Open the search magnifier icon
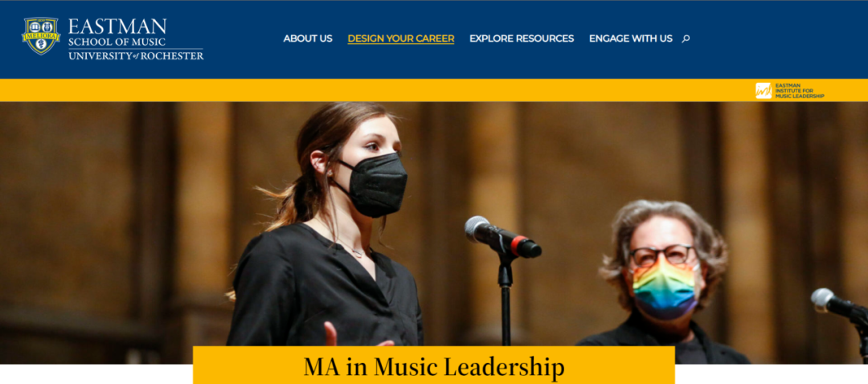Screen dimensions: 868x384 [686, 39]
